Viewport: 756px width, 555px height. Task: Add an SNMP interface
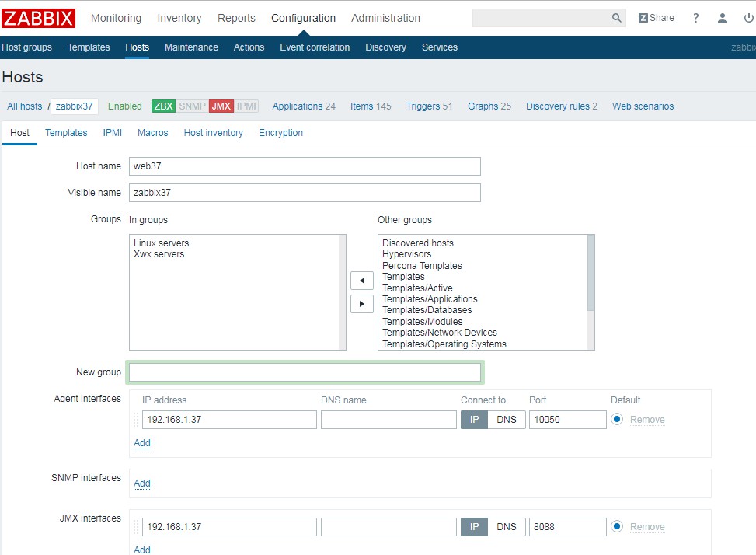pos(142,483)
